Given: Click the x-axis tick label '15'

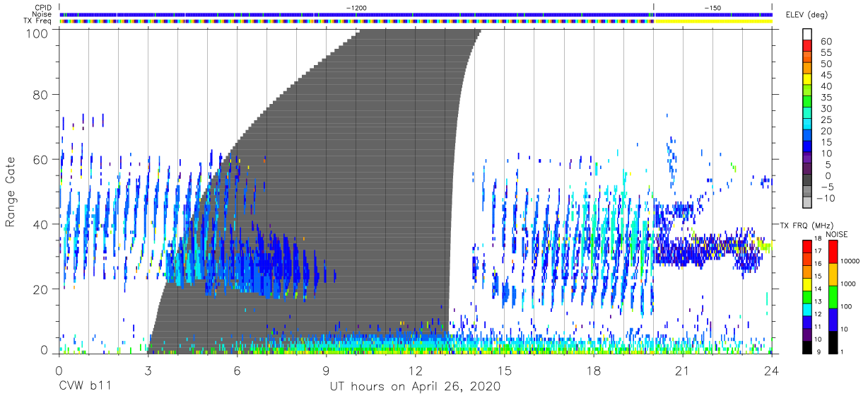Looking at the screenshot, I should click(505, 371).
